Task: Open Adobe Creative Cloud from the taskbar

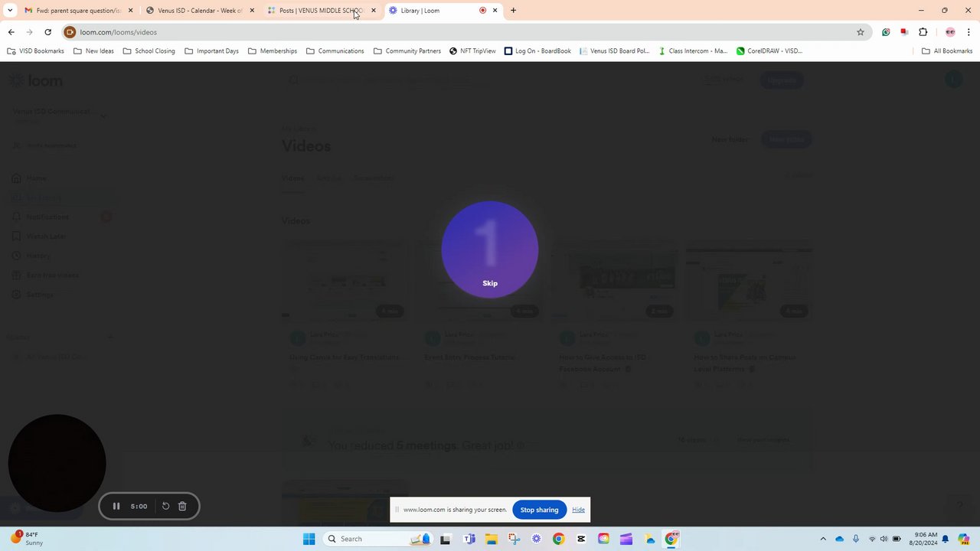Action: [x=603, y=539]
